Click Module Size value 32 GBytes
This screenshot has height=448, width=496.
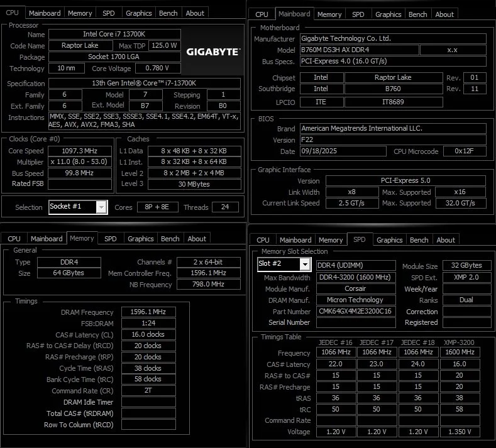click(466, 266)
